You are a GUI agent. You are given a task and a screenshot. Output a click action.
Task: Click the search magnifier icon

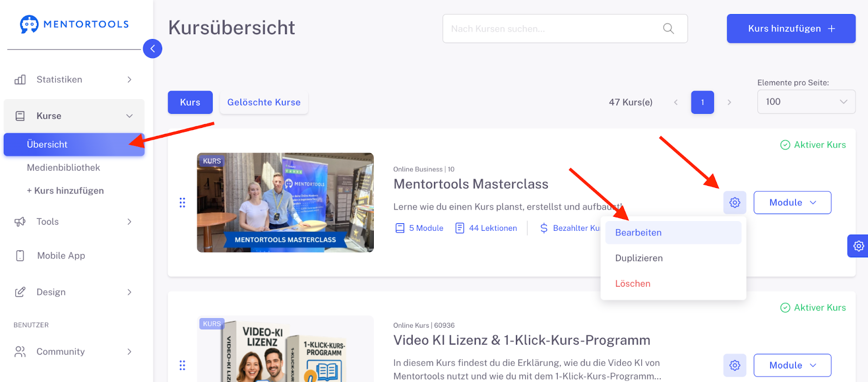668,29
